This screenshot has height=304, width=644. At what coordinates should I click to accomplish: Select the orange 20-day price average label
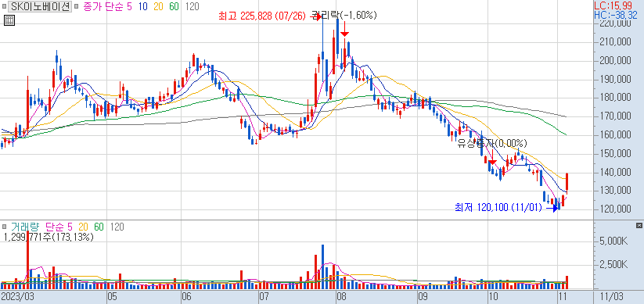[x=159, y=6]
